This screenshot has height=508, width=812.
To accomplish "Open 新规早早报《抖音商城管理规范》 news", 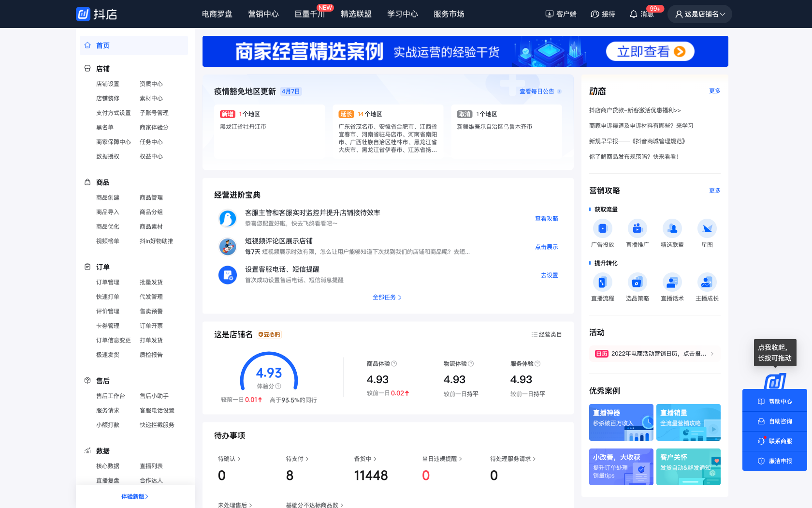I will [638, 141].
